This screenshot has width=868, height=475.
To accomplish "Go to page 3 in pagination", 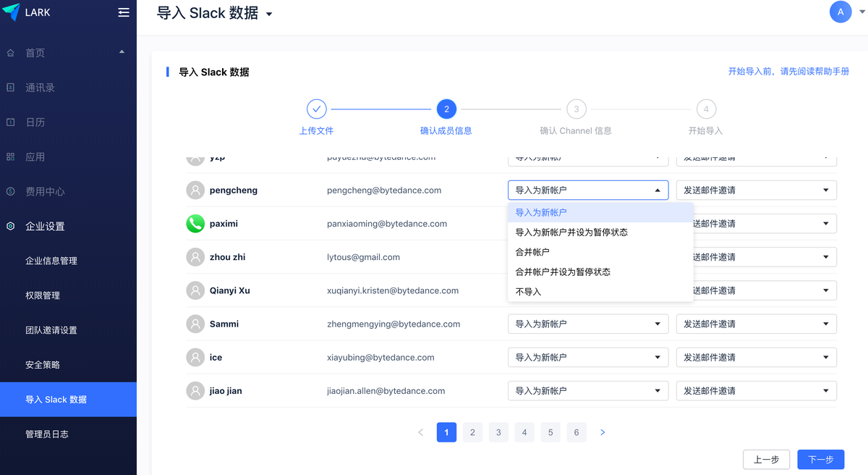I will [498, 432].
